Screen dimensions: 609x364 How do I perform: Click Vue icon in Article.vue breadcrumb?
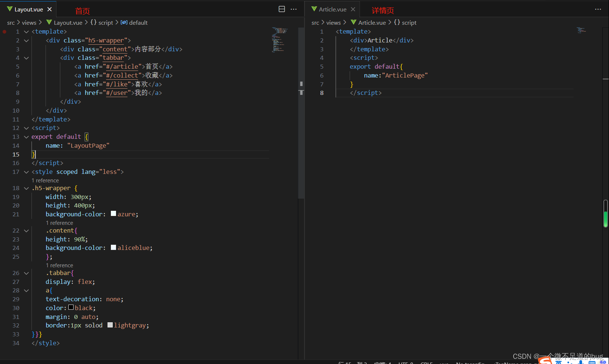(353, 22)
